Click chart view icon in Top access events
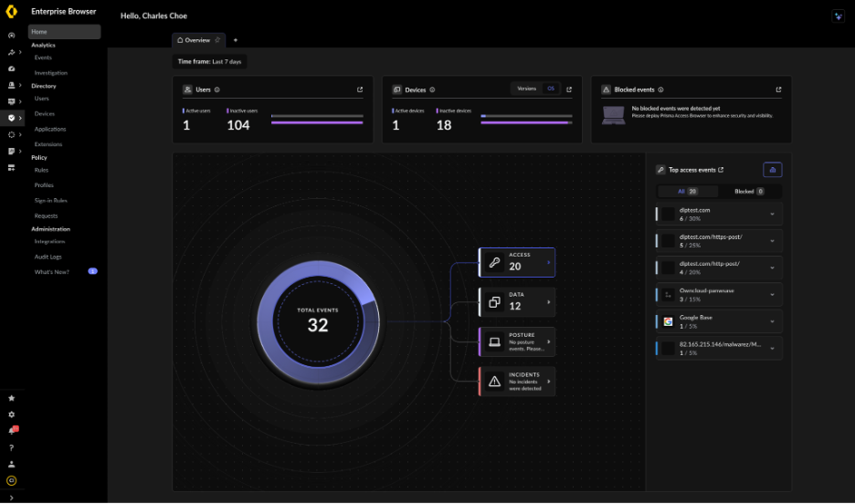 pyautogui.click(x=772, y=170)
